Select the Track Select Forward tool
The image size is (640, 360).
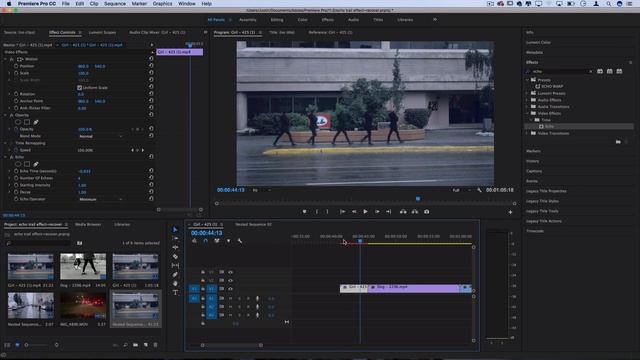pyautogui.click(x=175, y=238)
